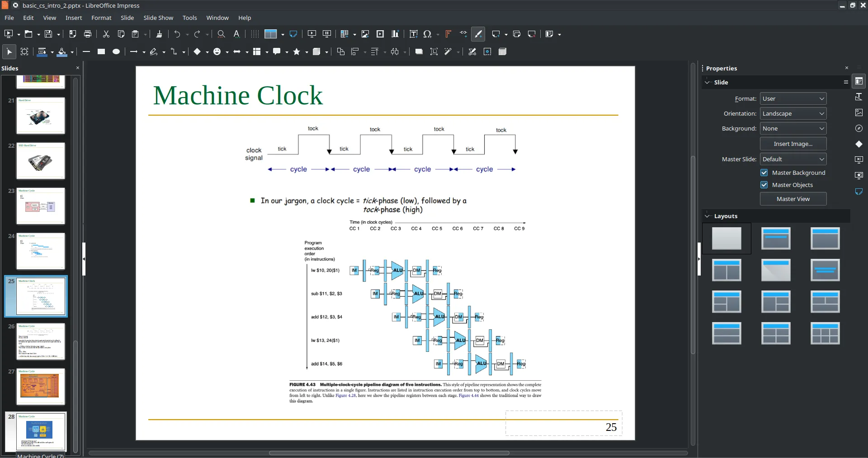This screenshot has height=458, width=868.
Task: Select the Rectangle shape tool
Action: point(101,51)
